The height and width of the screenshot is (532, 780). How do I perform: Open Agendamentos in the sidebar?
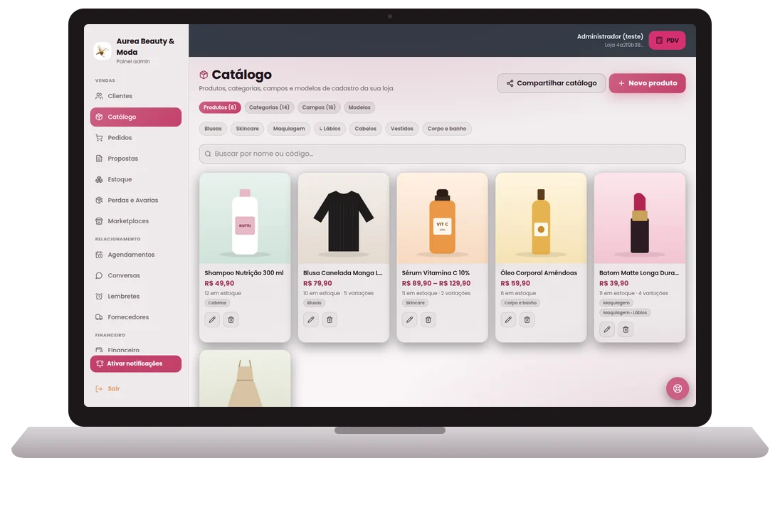click(136, 255)
